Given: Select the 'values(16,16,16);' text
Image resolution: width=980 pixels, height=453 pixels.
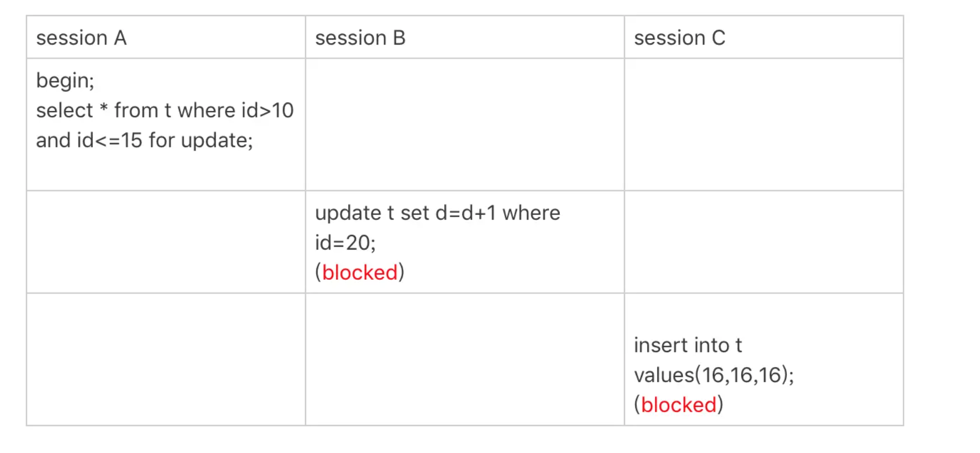Looking at the screenshot, I should coord(714,375).
